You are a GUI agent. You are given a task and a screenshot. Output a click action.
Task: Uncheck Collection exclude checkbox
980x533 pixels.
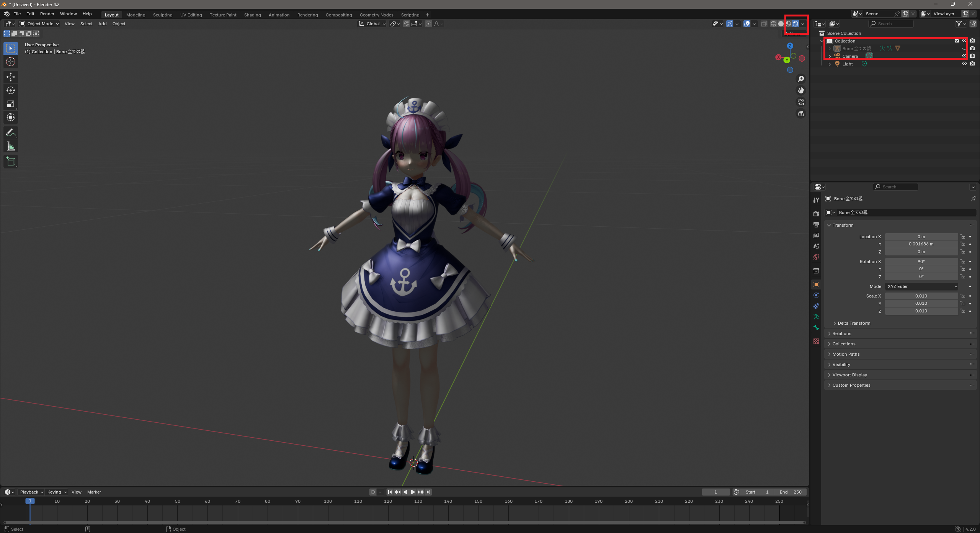point(957,41)
